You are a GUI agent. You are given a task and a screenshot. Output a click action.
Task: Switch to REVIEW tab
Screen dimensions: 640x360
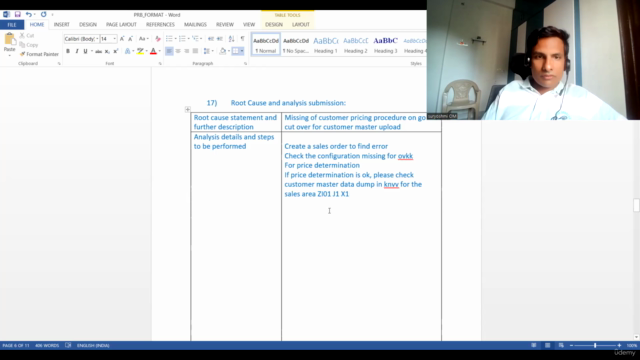coord(225,25)
